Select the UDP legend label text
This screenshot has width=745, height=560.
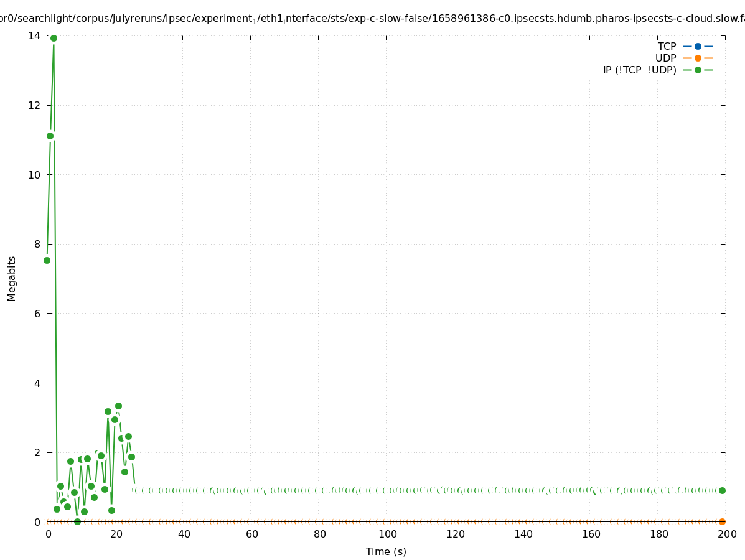(665, 58)
